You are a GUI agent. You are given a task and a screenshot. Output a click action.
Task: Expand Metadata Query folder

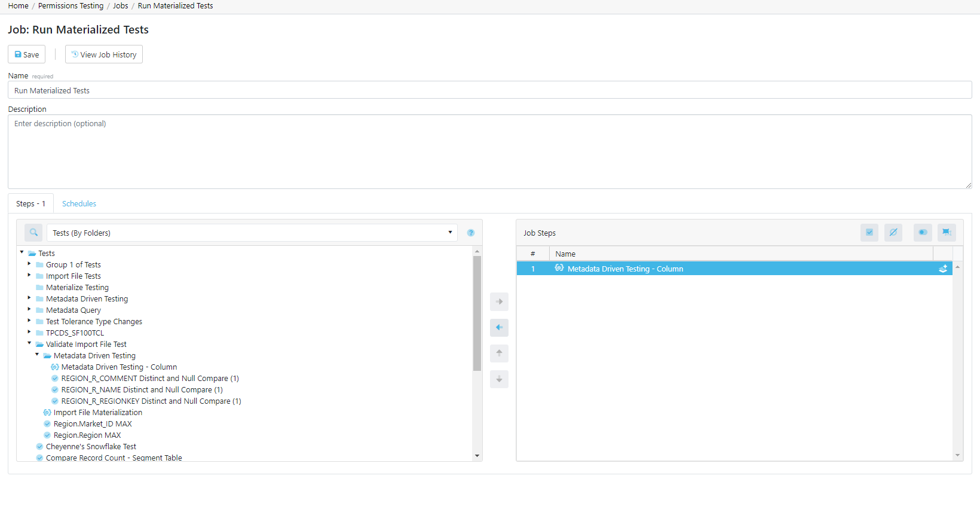(x=29, y=309)
